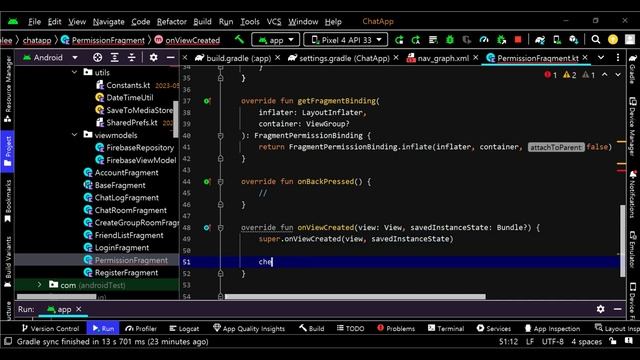The image size is (640, 360).
Task: Go to previous highlighted error arrow
Action: point(604,75)
